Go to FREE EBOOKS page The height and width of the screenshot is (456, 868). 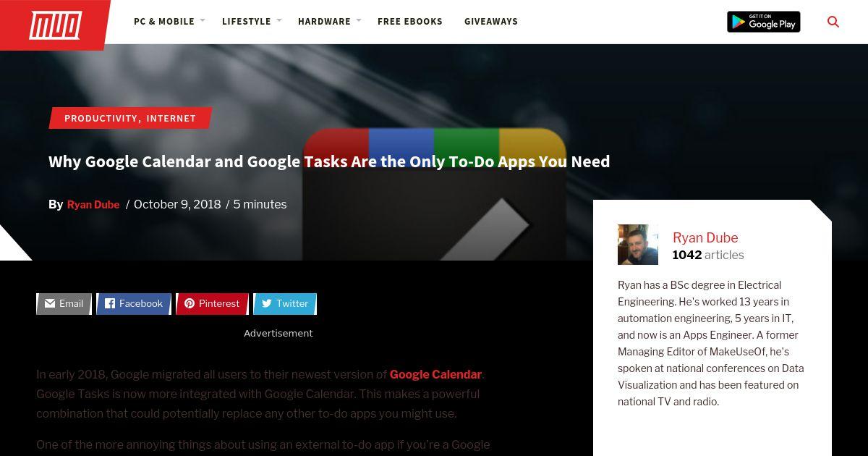[x=410, y=22]
